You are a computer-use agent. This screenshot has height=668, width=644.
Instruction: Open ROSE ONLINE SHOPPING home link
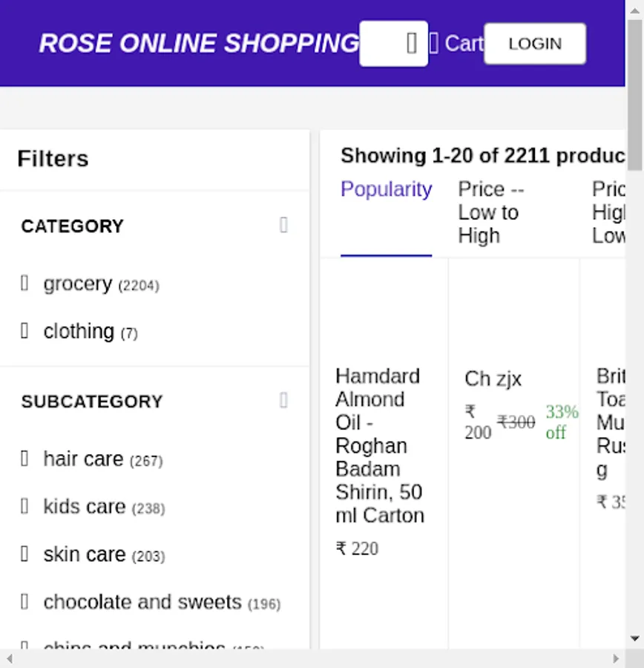(x=199, y=44)
